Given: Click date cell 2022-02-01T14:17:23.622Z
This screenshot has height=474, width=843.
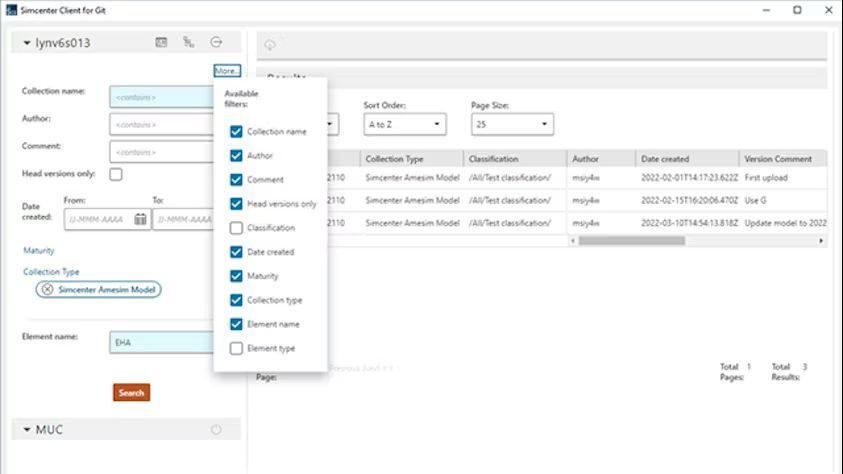Looking at the screenshot, I should click(x=689, y=177).
